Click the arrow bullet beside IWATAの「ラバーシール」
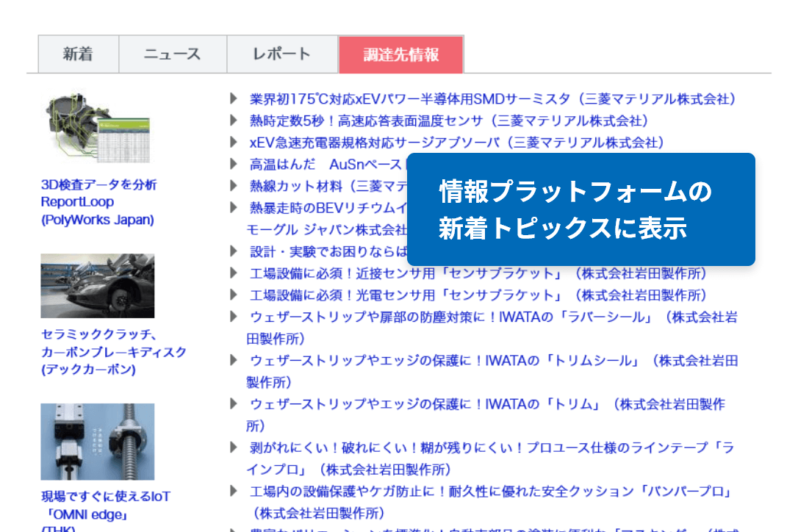The image size is (798, 532). point(233,317)
